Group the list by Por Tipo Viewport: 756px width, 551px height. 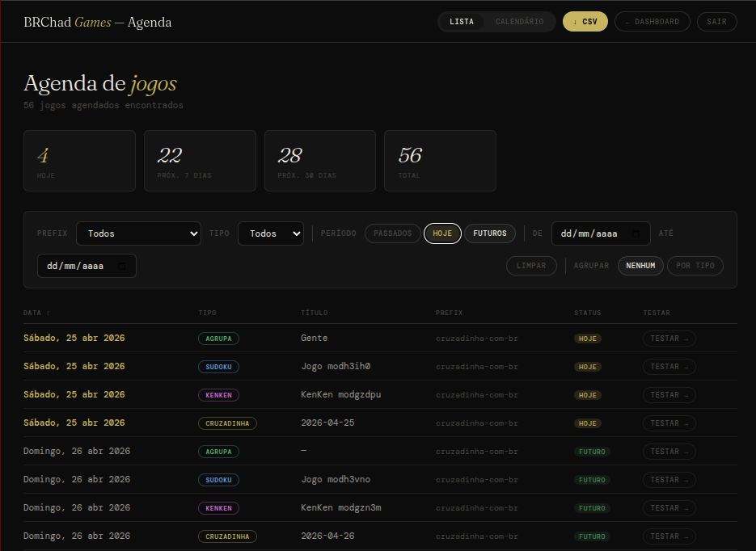[695, 266]
